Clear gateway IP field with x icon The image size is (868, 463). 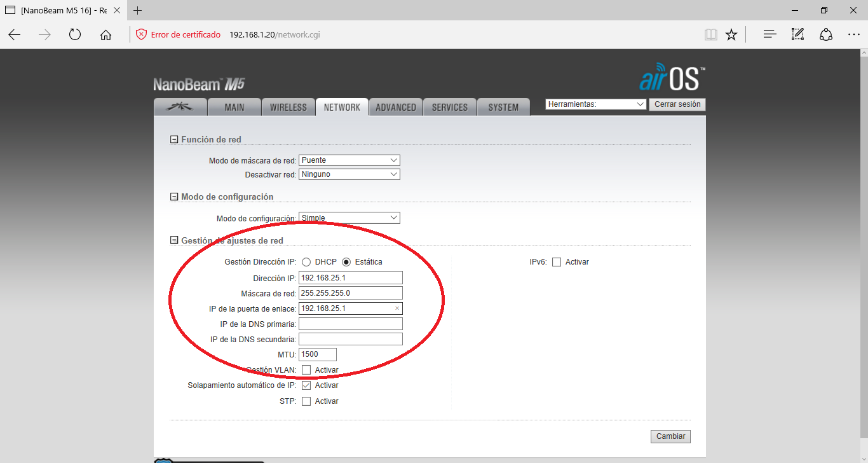tap(397, 308)
